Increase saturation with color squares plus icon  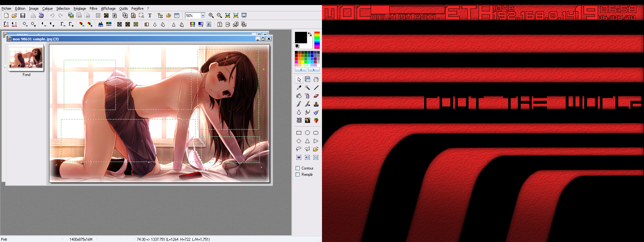(x=90, y=24)
